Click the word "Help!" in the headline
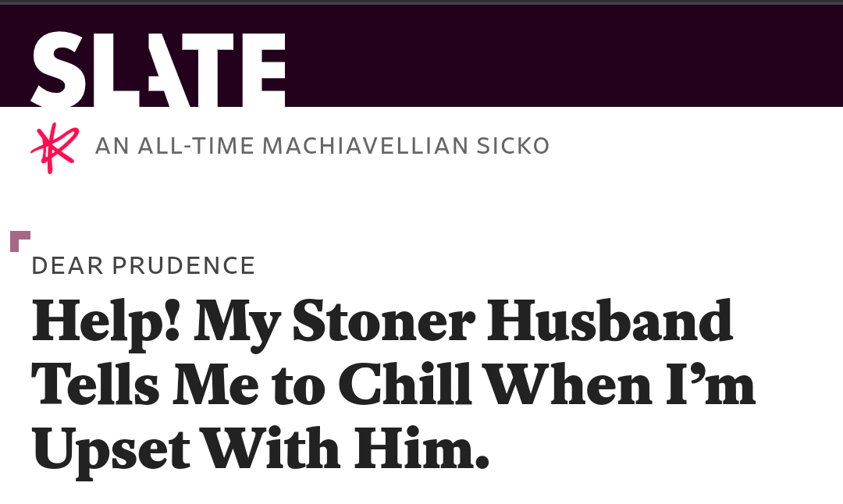The width and height of the screenshot is (843, 504). tap(106, 322)
